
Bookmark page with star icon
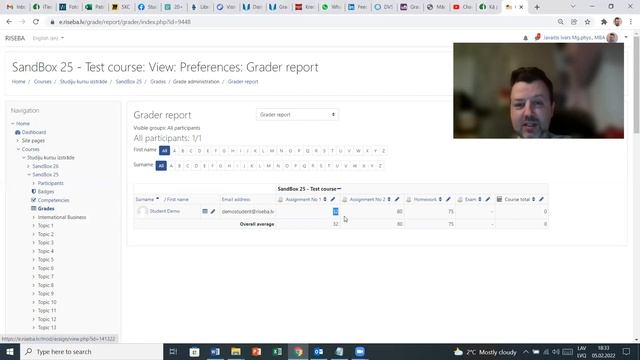click(x=587, y=22)
